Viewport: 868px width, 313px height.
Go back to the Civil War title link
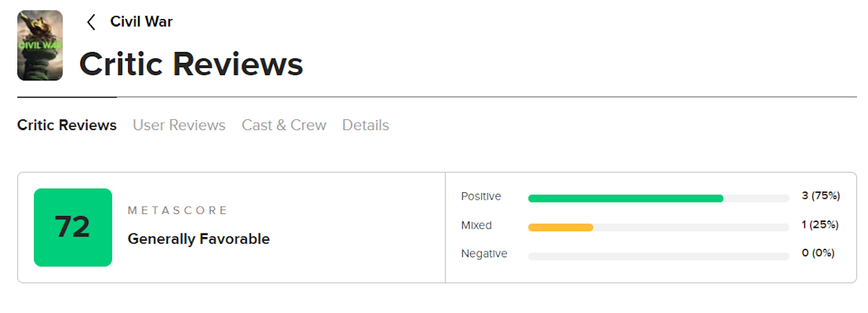141,22
